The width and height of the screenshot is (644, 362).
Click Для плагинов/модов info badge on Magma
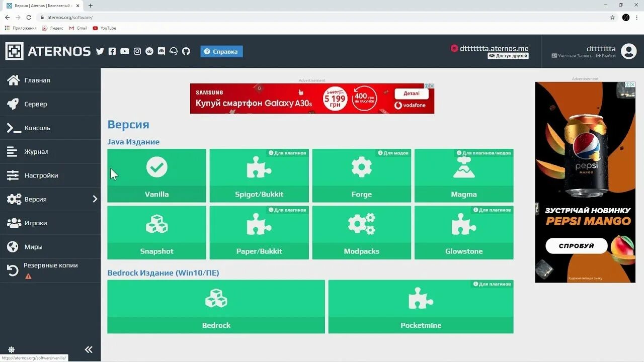(x=484, y=153)
